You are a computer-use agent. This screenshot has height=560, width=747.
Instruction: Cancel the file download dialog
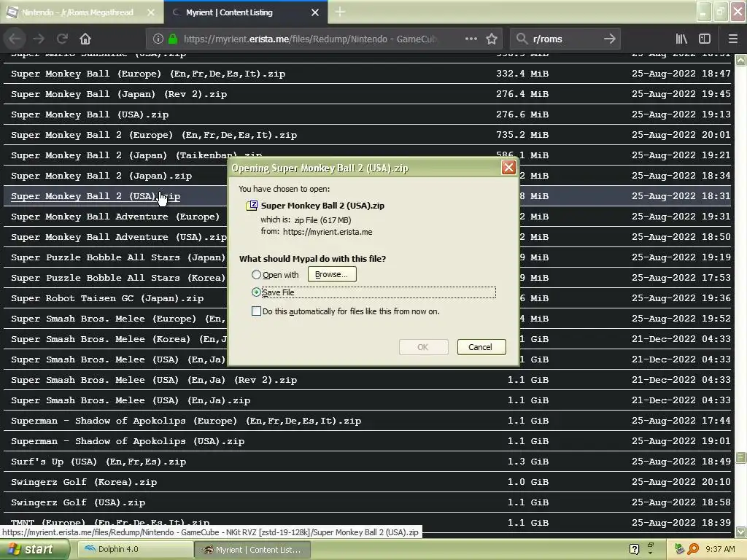481,346
